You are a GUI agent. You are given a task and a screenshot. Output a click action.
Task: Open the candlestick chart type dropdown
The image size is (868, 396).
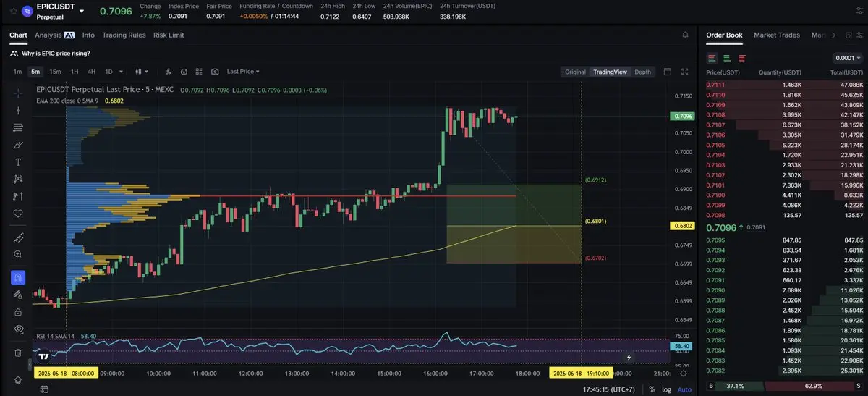[142, 72]
